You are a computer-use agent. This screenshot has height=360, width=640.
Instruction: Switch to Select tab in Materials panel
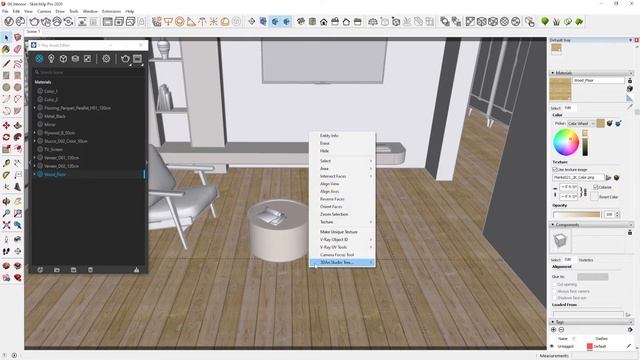[556, 108]
